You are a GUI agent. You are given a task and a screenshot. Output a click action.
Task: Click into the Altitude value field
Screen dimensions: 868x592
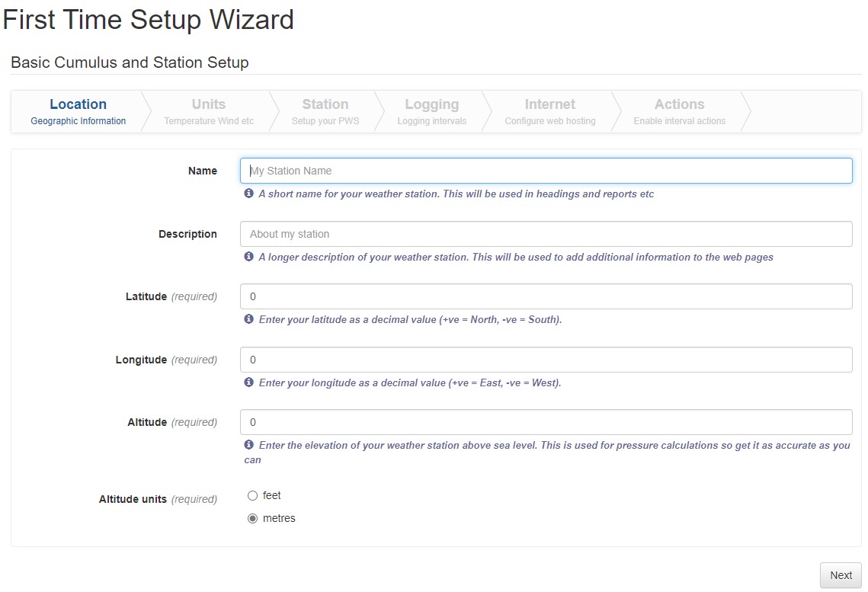[x=546, y=422]
